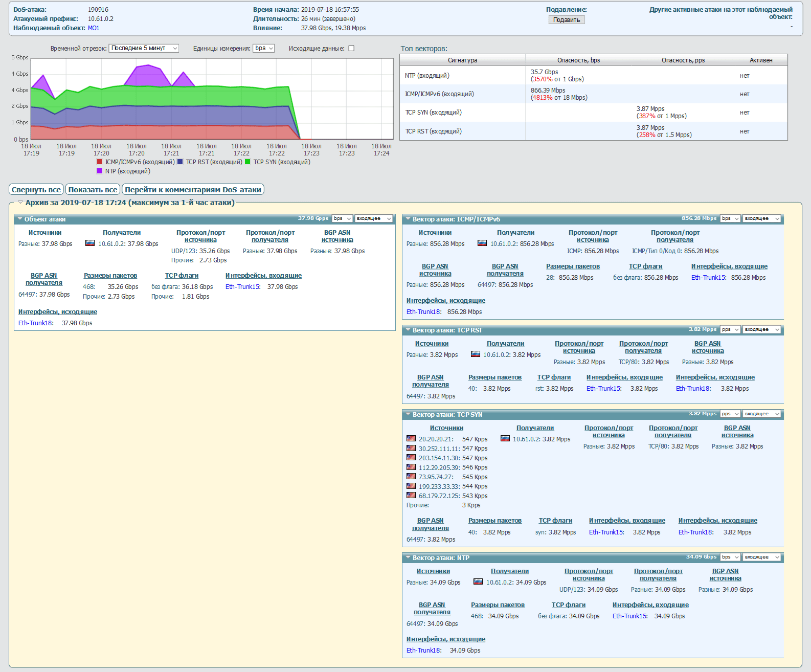Click the ICMP/ICMPv6 red legend swatch
The width and height of the screenshot is (811, 672).
100,162
